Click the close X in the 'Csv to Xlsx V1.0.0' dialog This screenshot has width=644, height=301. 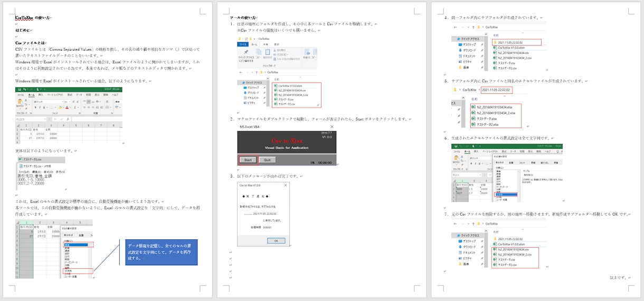pos(286,185)
